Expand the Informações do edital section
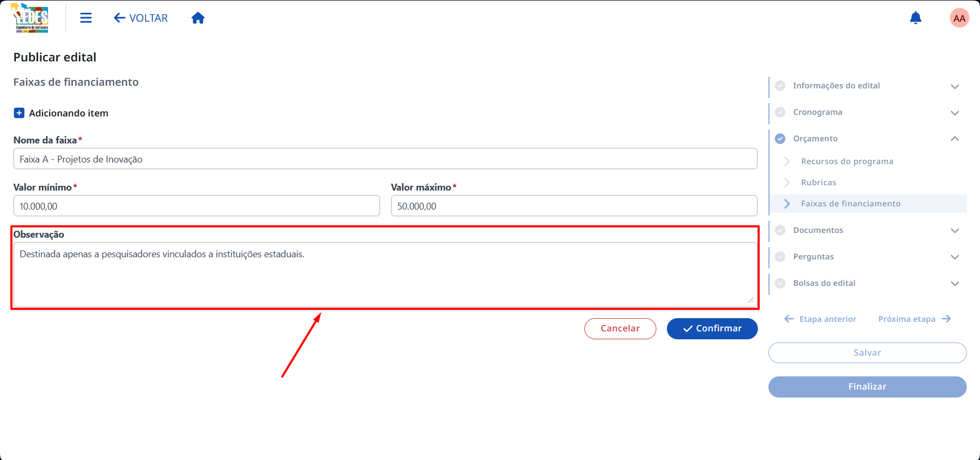Viewport: 980px width, 460px height. [955, 86]
